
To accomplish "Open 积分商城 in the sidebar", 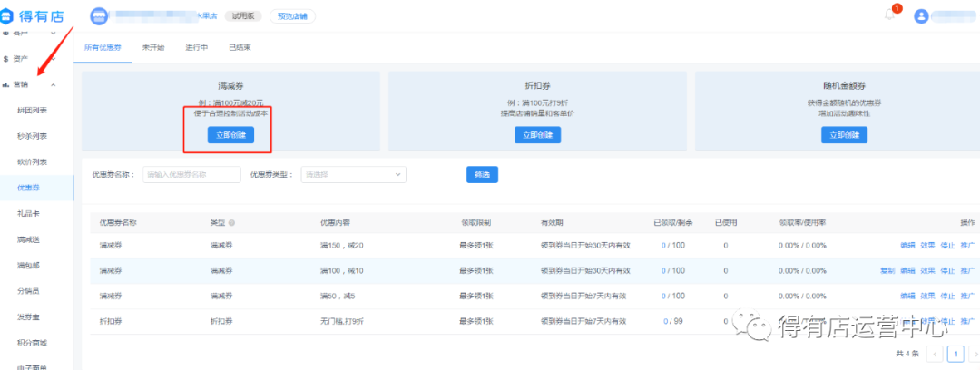I will pyautogui.click(x=33, y=343).
